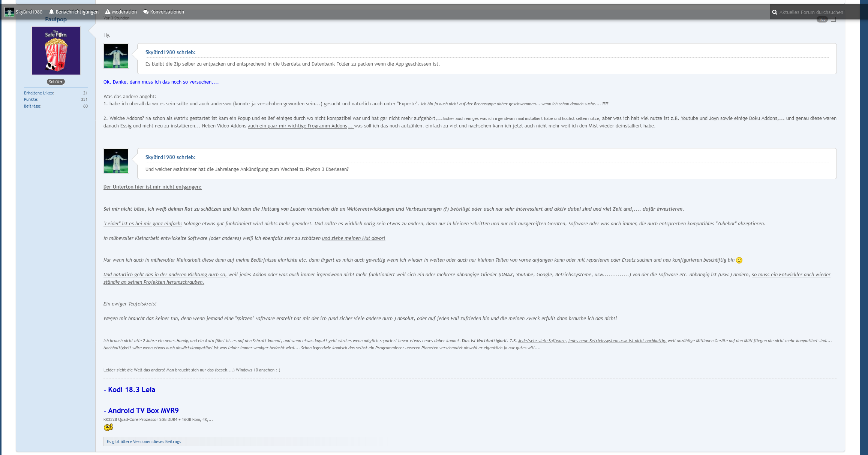Click Paulpop's Safe Porn popcorn avatar
Image resolution: width=868 pixels, height=455 pixels.
coord(56,51)
